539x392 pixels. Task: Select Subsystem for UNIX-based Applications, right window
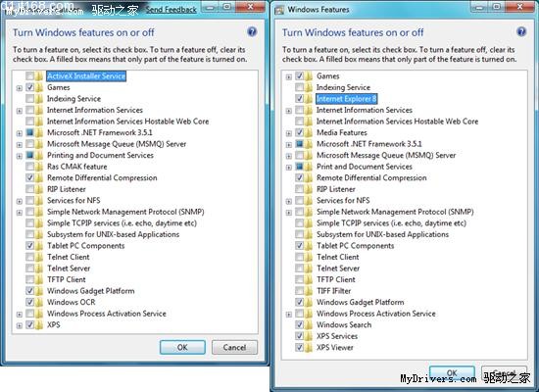(382, 234)
